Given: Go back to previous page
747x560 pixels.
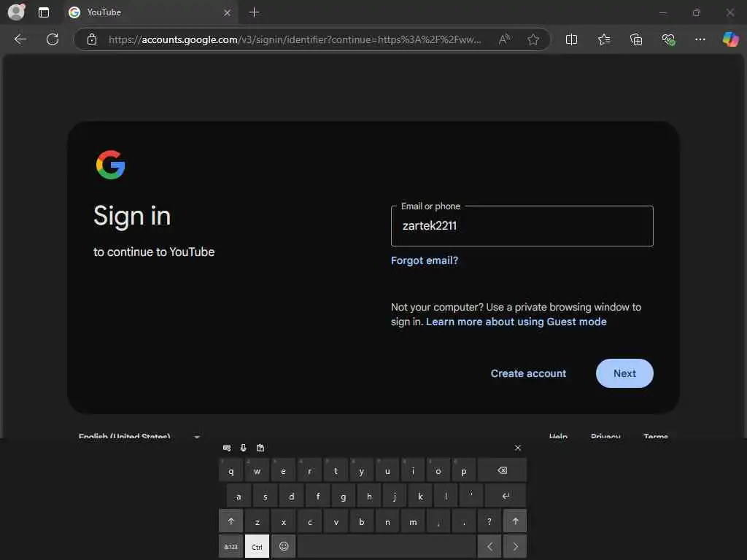Looking at the screenshot, I should click(x=20, y=39).
